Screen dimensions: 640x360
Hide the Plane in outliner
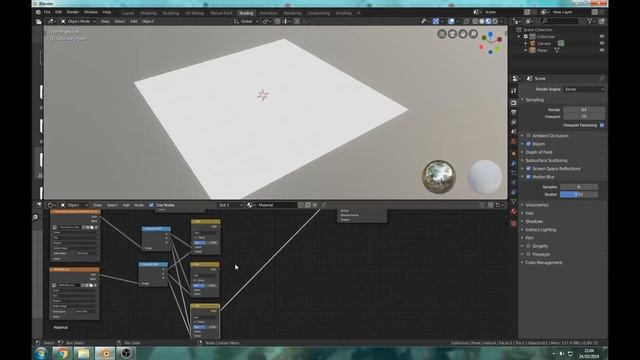602,50
